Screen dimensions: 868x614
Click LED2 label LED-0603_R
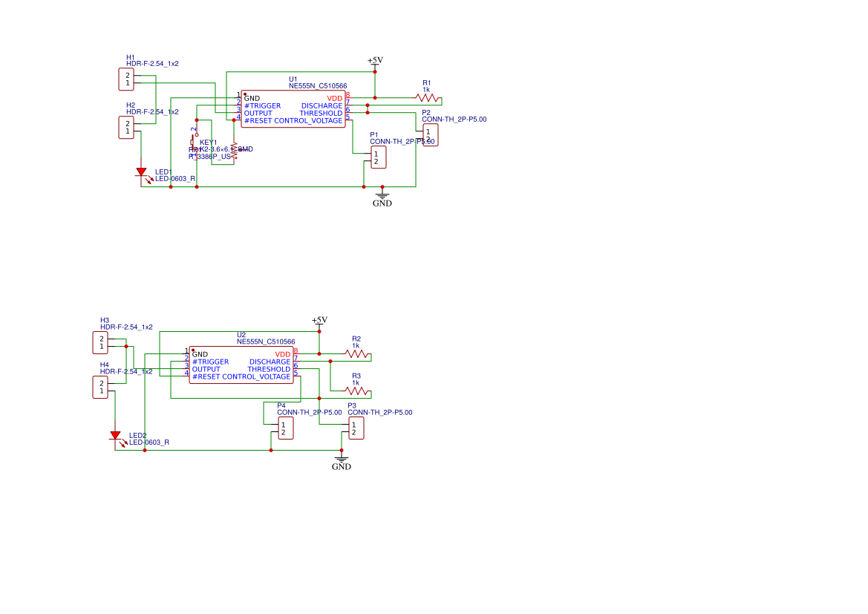tap(149, 442)
